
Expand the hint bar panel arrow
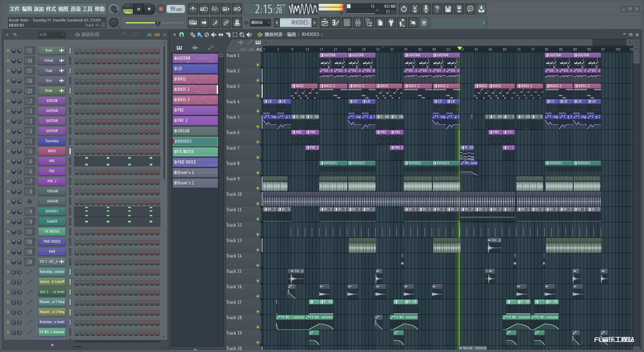[484, 23]
